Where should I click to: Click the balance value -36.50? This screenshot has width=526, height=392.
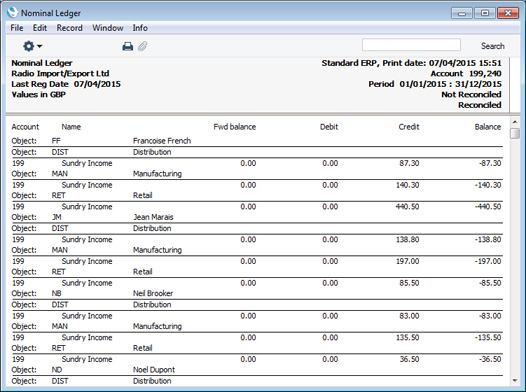point(490,359)
